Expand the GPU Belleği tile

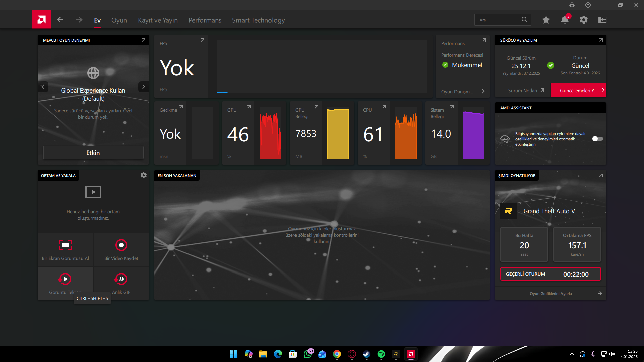[x=317, y=107]
